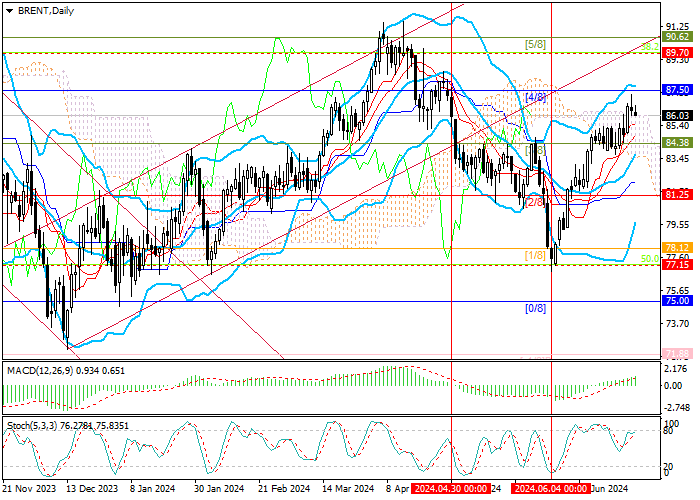Click the 8 Jan 2024 date label
700x500 pixels.
pyautogui.click(x=152, y=488)
